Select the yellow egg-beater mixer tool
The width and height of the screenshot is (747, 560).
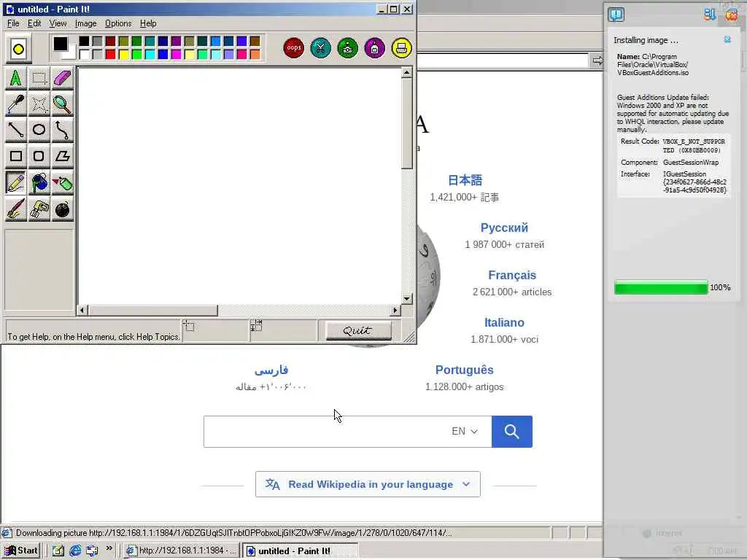[39, 209]
